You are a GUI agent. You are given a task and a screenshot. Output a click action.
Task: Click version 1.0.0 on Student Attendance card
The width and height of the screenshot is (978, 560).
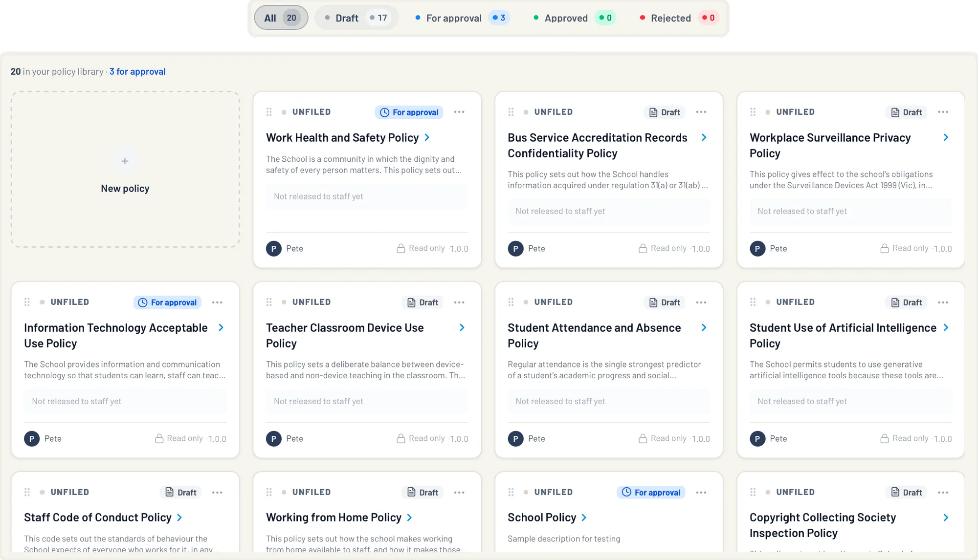pos(701,439)
